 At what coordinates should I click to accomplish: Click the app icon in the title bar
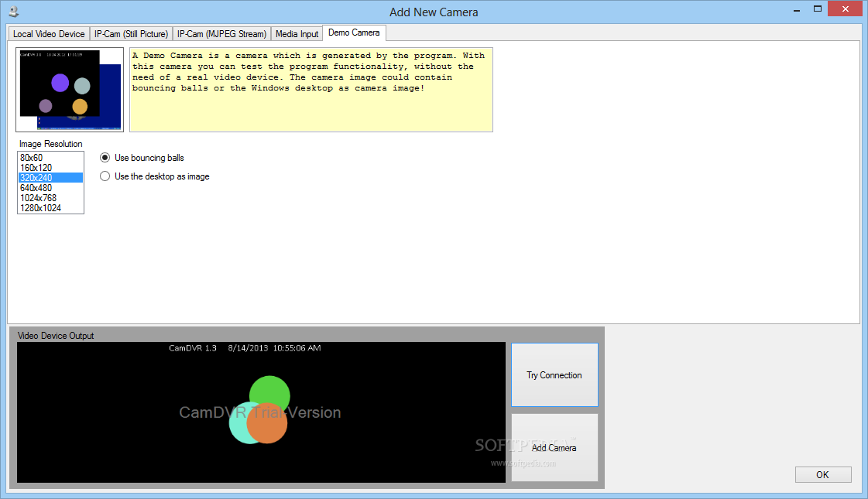tap(13, 11)
